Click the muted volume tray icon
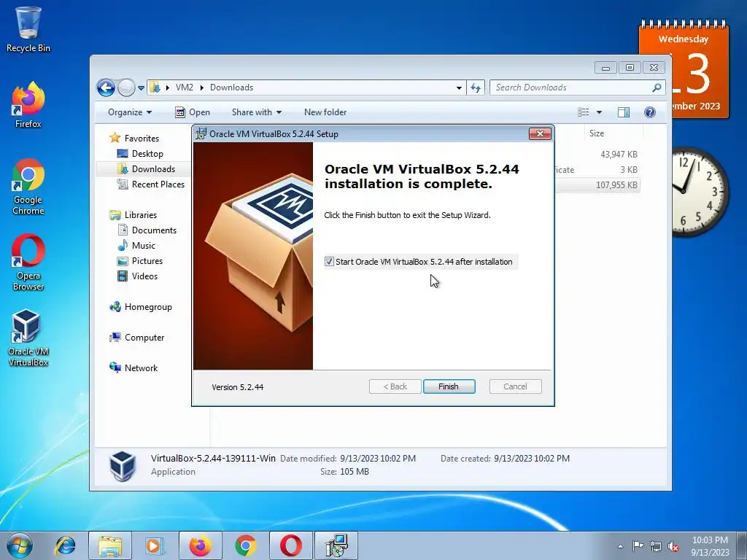Viewport: 747px width, 560px height. (673, 546)
